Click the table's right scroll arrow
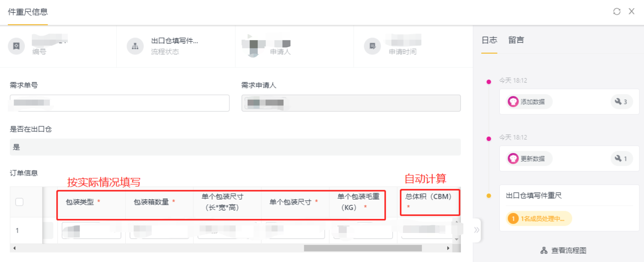The height and width of the screenshot is (262, 644). (448, 248)
